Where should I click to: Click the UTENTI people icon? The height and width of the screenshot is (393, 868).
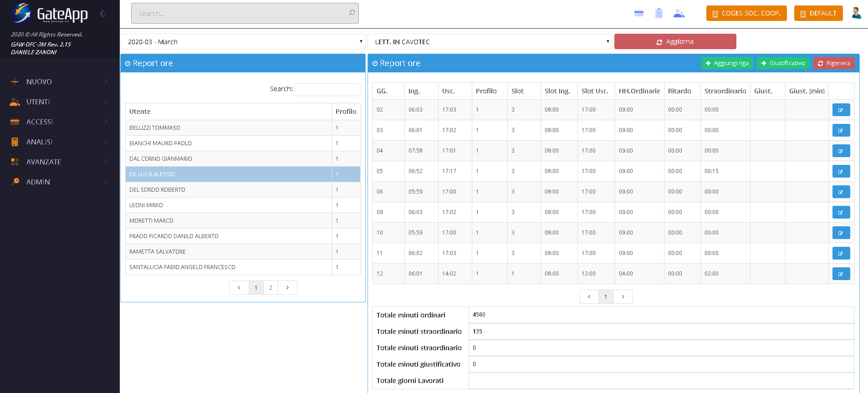coord(15,102)
